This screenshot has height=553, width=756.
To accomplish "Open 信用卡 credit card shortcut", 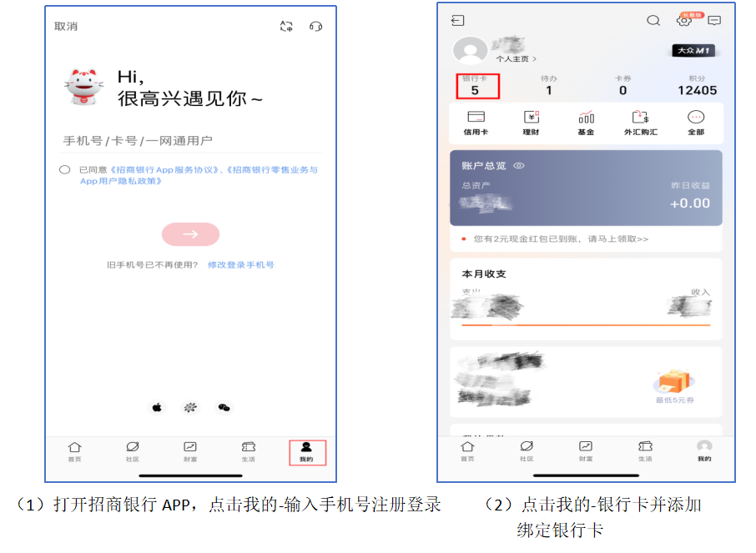I will [476, 123].
